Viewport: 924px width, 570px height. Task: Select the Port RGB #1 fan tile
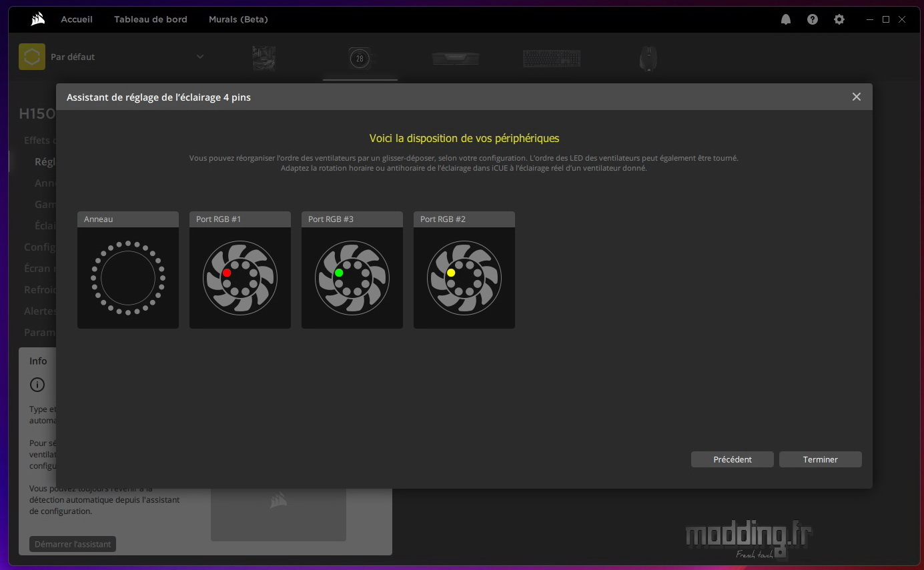coord(240,270)
